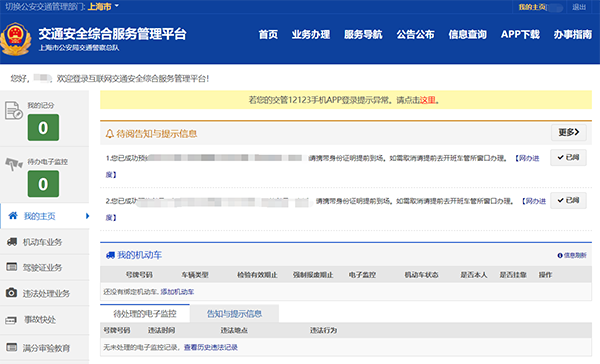
Task: Expand the 我的主页 sidebar arrow
Action: pos(87,216)
